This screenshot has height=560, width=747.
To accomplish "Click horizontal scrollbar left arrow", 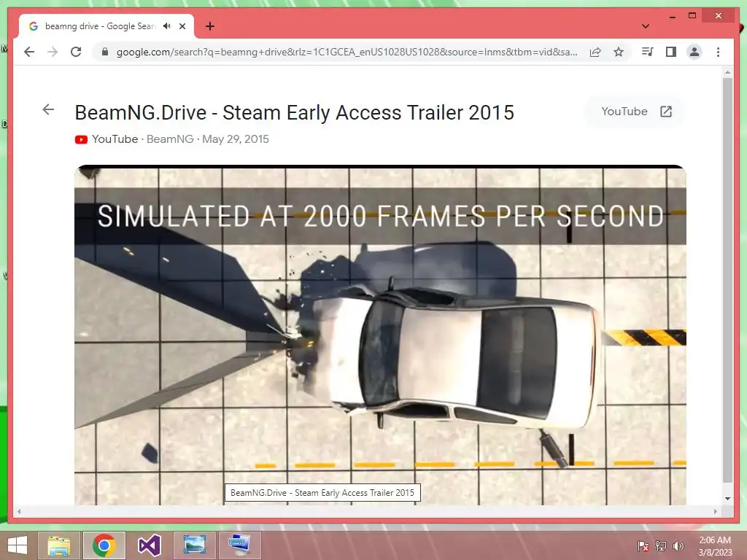I will (x=19, y=511).
